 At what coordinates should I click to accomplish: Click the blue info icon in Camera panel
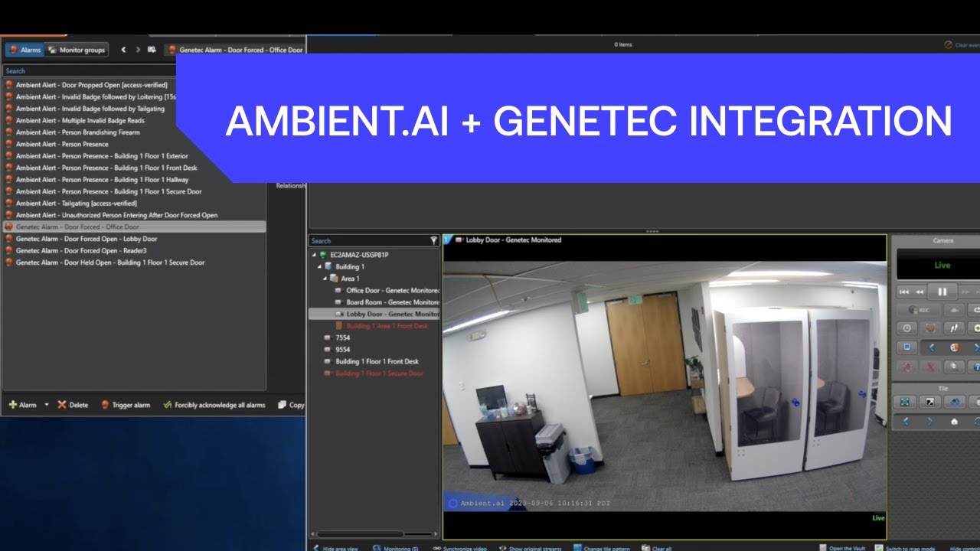click(975, 367)
